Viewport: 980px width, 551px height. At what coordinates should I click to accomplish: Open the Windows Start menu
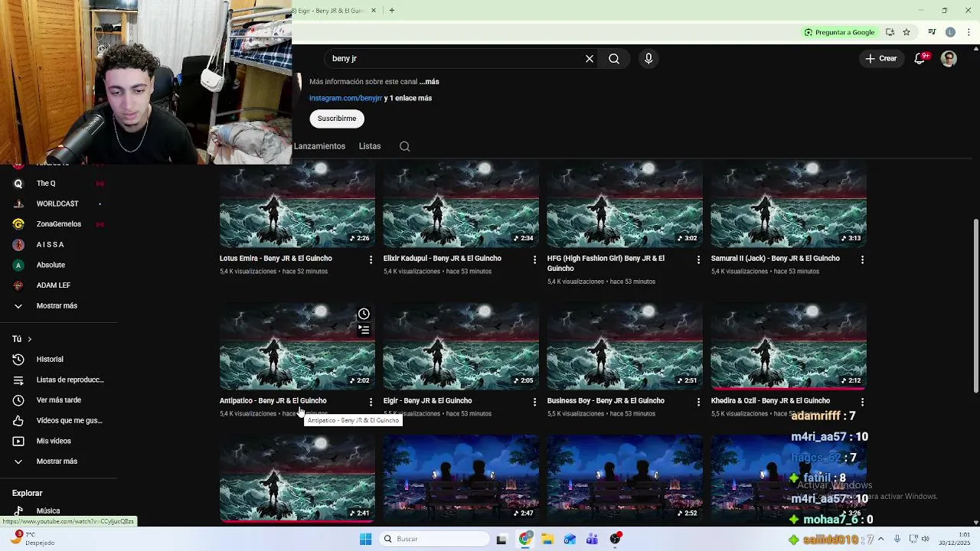click(x=365, y=539)
